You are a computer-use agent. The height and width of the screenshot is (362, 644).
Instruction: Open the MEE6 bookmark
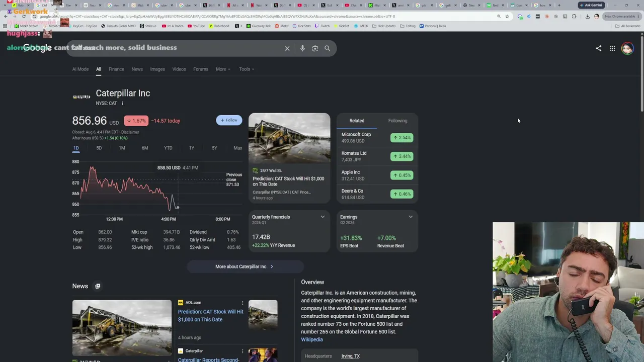tap(360, 26)
